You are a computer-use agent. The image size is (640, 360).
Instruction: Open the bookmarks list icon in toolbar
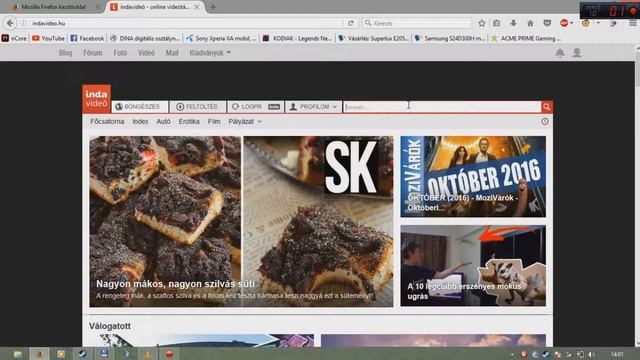pos(496,23)
